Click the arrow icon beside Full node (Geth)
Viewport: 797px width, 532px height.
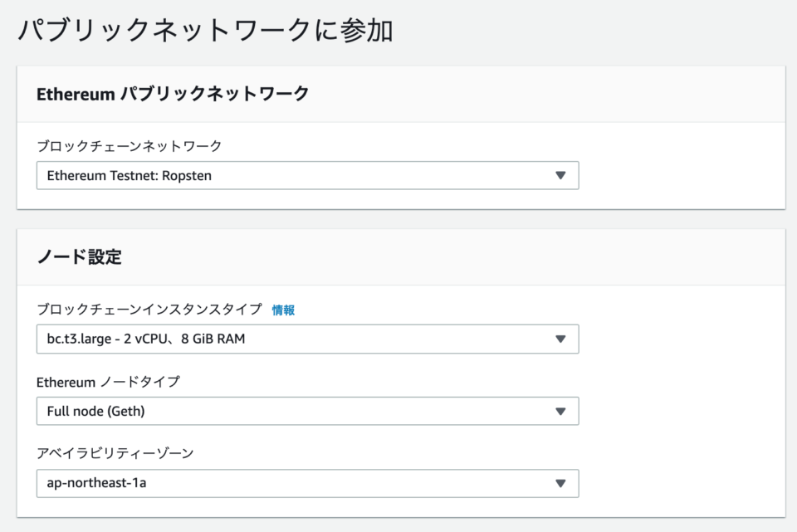(560, 411)
